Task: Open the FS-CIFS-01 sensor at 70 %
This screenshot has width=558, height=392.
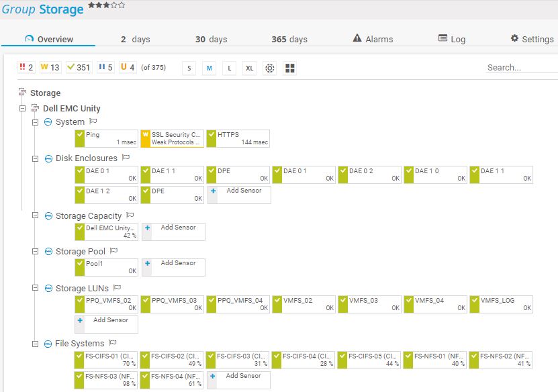Action: [105, 360]
